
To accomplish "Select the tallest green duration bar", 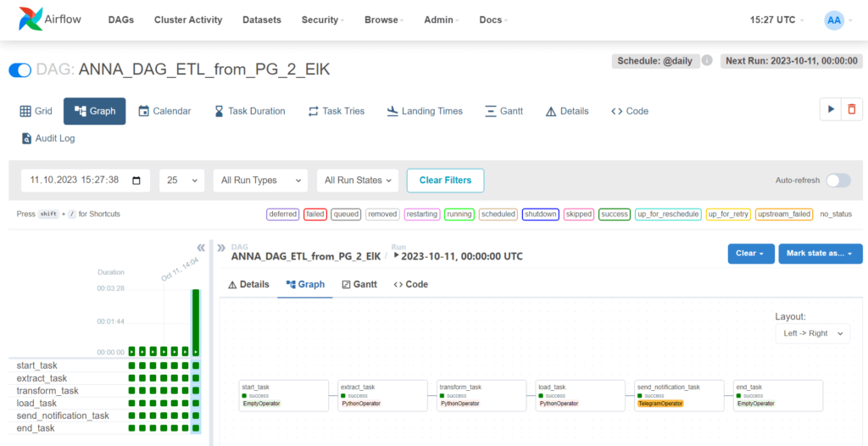I will (x=196, y=322).
